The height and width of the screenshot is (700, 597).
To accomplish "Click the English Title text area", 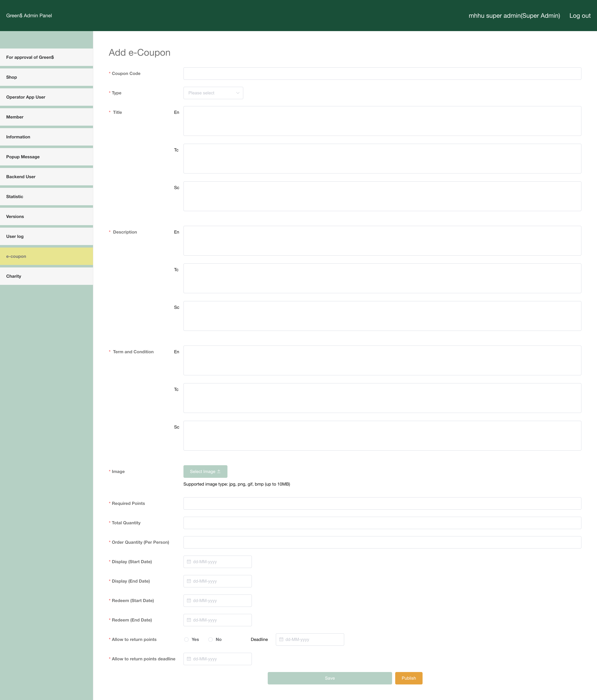I will pyautogui.click(x=382, y=121).
